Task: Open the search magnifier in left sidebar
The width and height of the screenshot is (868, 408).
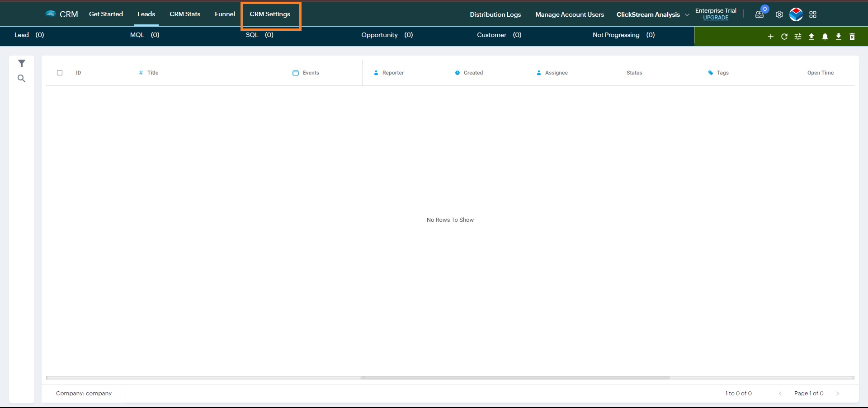Action: (21, 79)
